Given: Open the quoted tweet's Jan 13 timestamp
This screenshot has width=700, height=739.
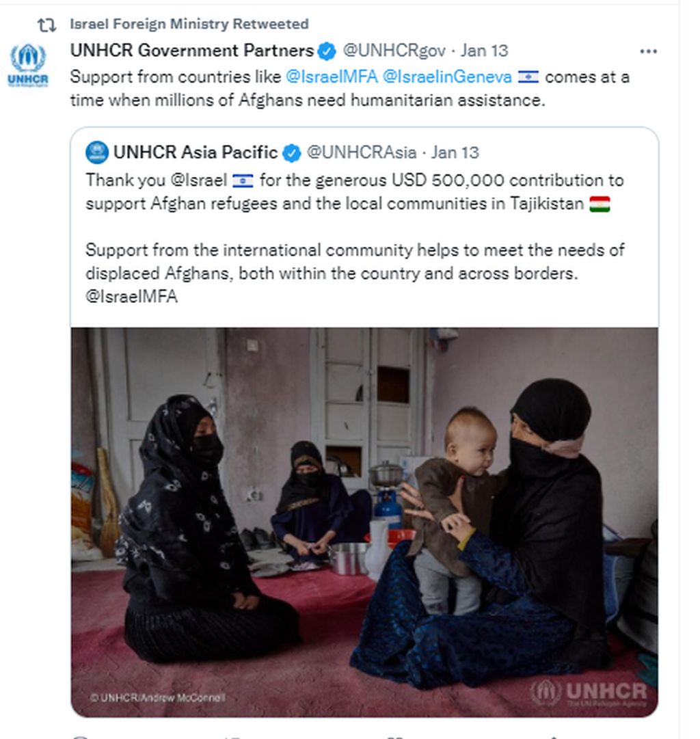Looking at the screenshot, I should [455, 152].
